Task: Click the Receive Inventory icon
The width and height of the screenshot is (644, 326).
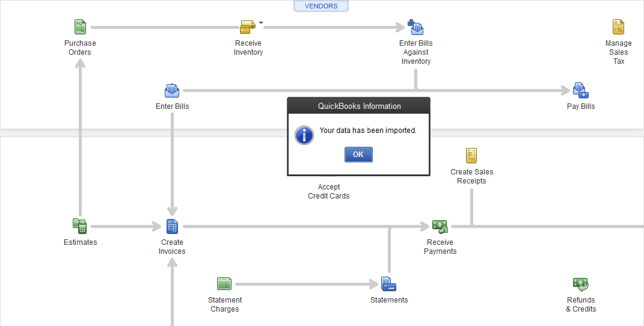Action: 248,27
